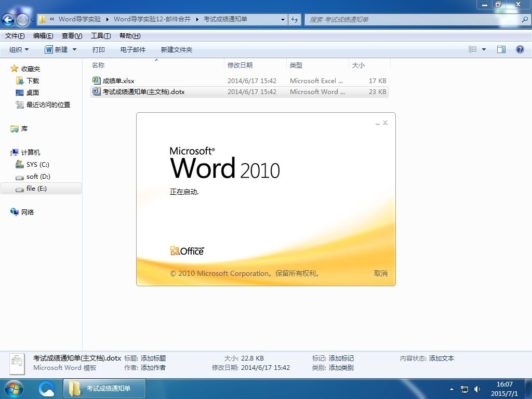The height and width of the screenshot is (399, 532).
Task: Open the 编辑(E) menu
Action: coord(43,36)
